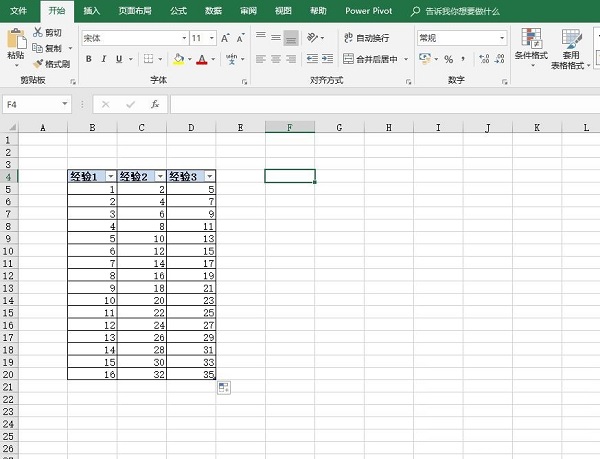The image size is (600, 459).
Task: Toggle Italic formatting
Action: pyautogui.click(x=103, y=59)
